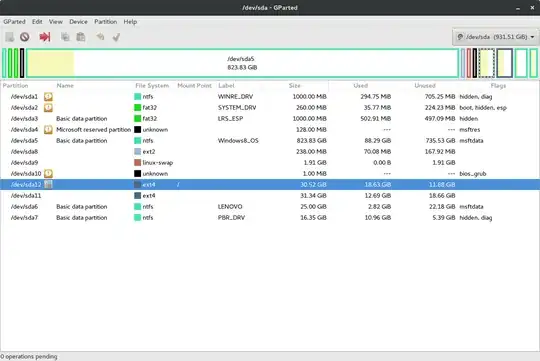Click the Copy partition toolbar icon
Screen dimensions: 540x361
pyautogui.click(x=65, y=37)
